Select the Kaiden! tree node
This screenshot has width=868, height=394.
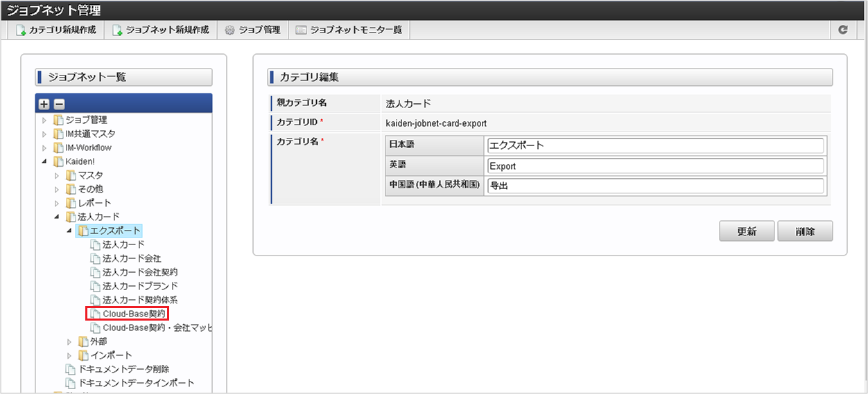coord(79,161)
